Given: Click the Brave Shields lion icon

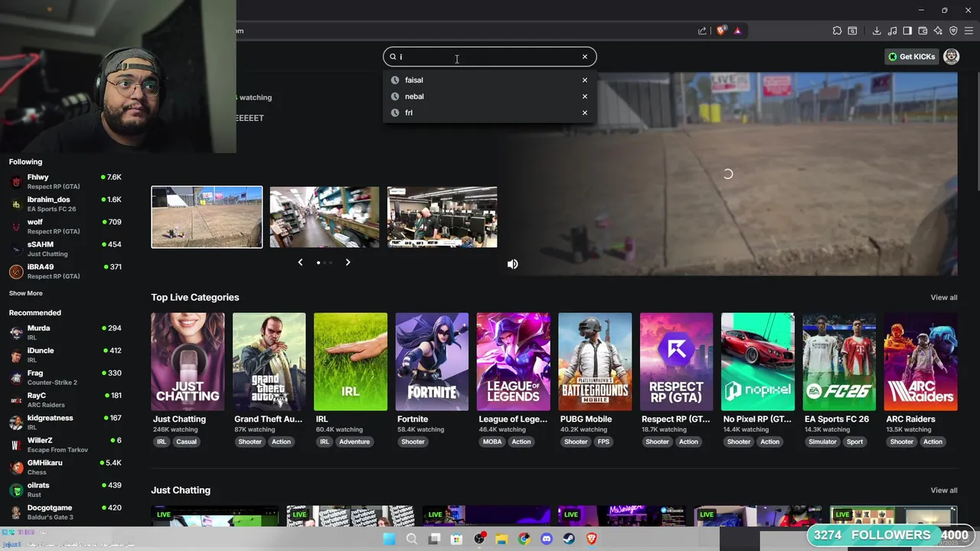Looking at the screenshot, I should coord(720,31).
